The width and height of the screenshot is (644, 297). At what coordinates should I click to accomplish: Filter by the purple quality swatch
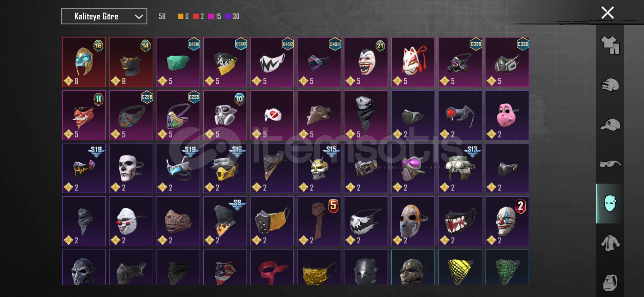(228, 16)
